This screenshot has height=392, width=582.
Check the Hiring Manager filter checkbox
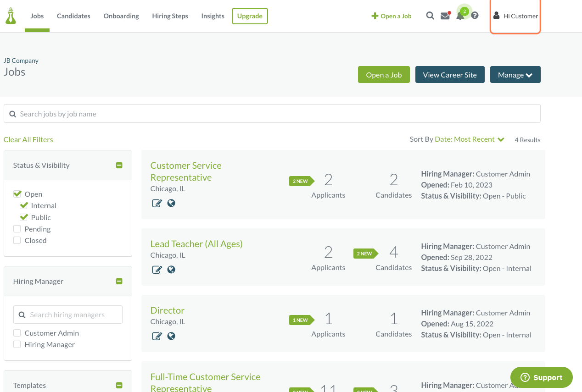coord(17,344)
